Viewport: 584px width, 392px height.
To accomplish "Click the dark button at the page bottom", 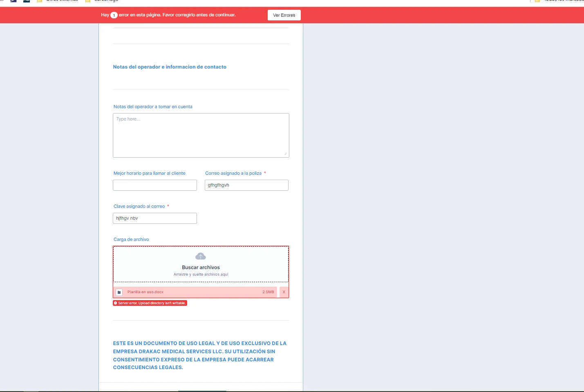I will [x=202, y=391].
